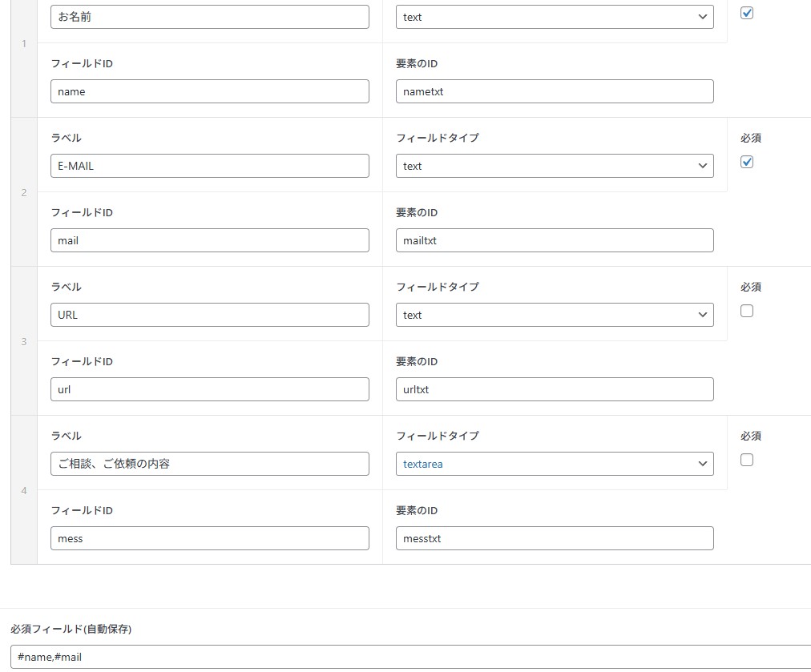The width and height of the screenshot is (811, 672).
Task: Click the お名前 label input field
Action: (209, 17)
